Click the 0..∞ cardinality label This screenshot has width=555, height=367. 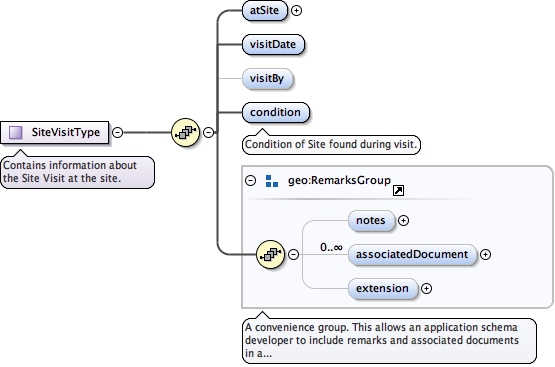331,247
